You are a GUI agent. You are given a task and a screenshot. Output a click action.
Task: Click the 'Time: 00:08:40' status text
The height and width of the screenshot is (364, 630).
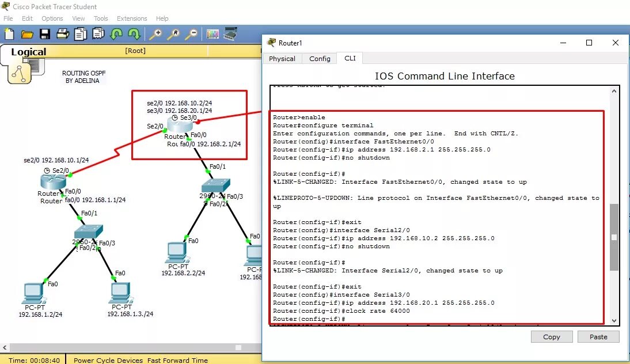click(x=34, y=361)
